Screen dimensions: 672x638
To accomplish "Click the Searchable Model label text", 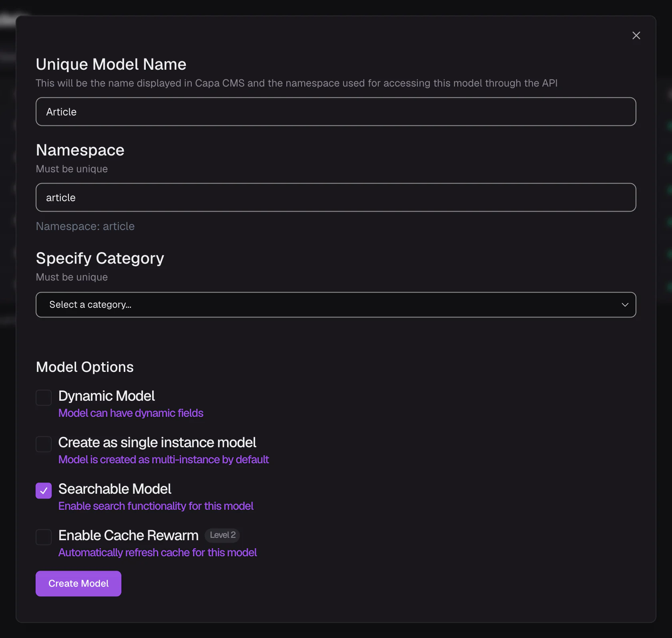I will [x=115, y=489].
